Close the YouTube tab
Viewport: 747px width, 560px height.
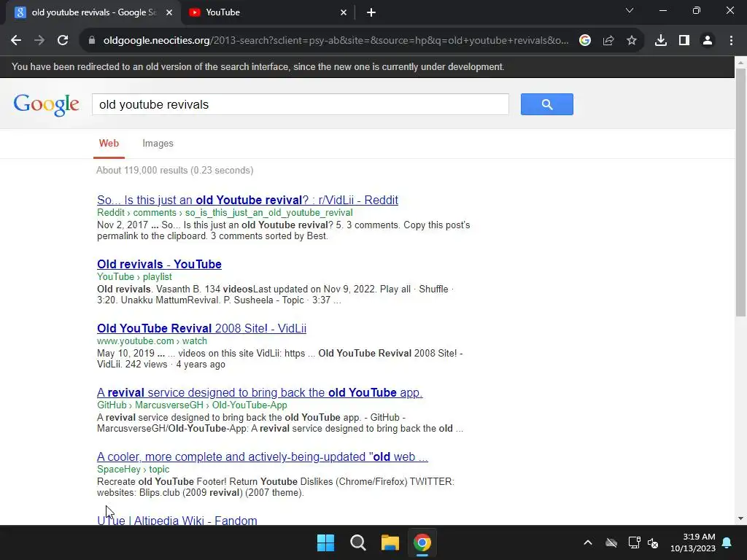tap(344, 12)
